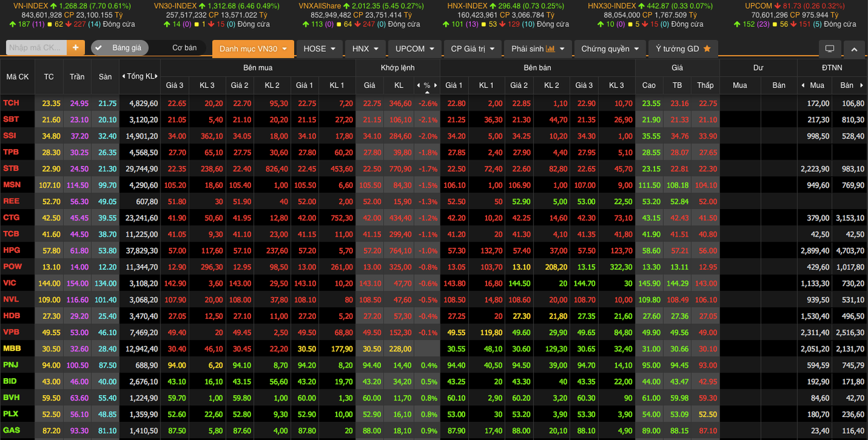Select the CP Giá trị tab

(472, 49)
